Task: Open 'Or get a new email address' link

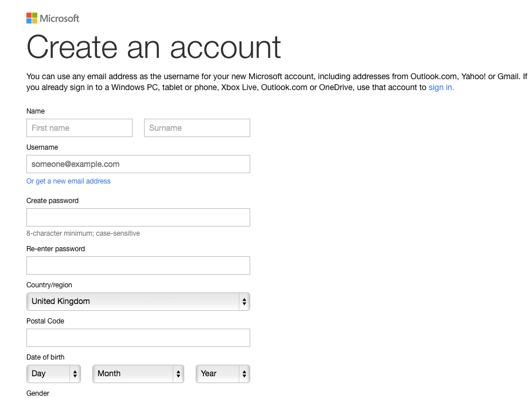Action: tap(68, 181)
